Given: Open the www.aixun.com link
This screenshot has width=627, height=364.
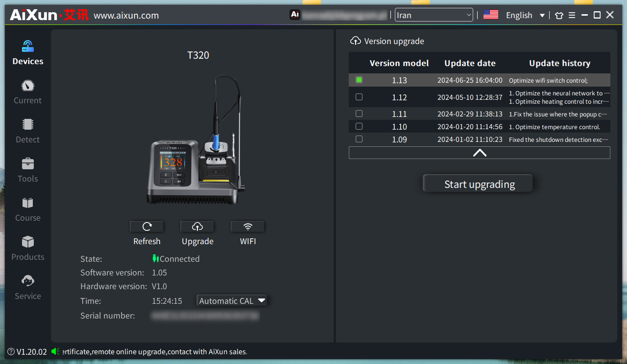Looking at the screenshot, I should pos(126,15).
